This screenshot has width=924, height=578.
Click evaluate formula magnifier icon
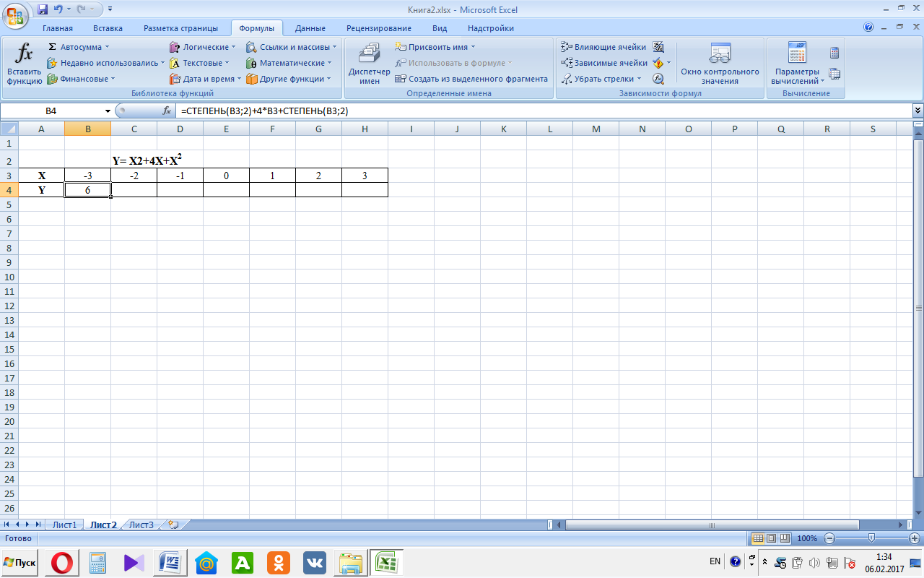point(658,79)
